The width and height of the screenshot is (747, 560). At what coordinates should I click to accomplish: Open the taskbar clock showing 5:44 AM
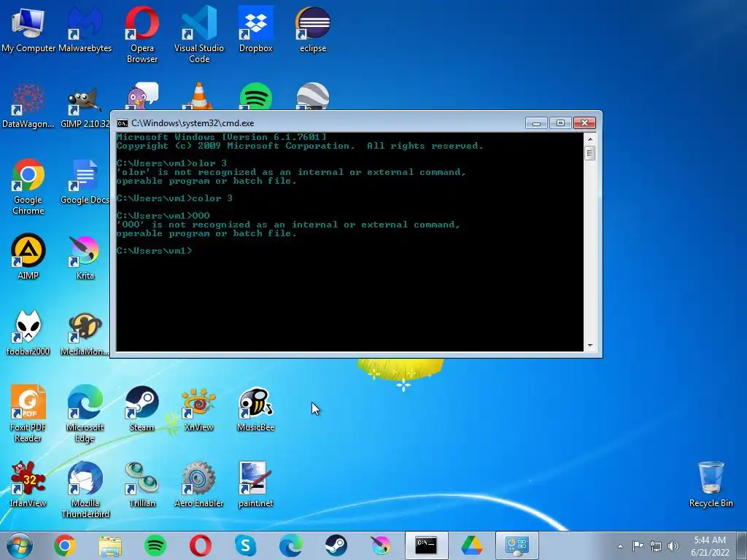[x=710, y=546]
